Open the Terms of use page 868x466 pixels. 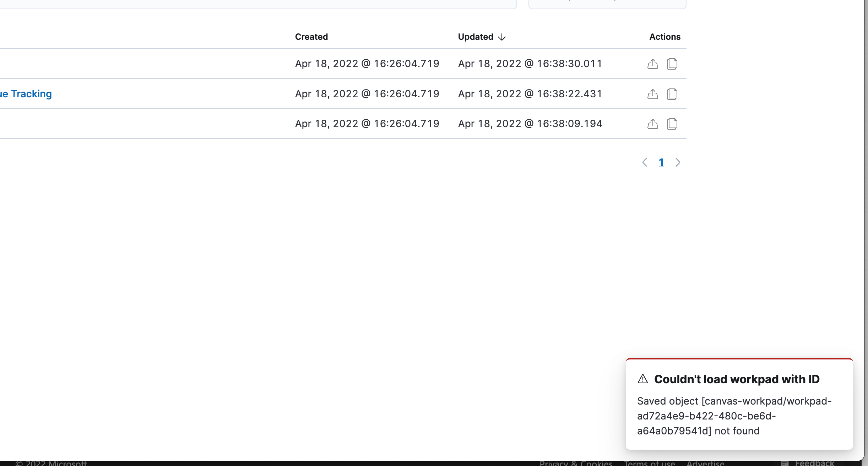(650, 463)
